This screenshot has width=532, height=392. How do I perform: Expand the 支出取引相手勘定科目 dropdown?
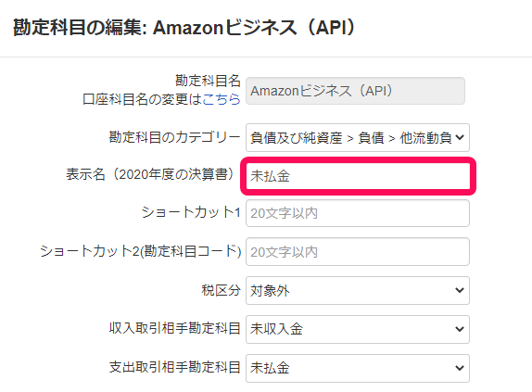coord(358,368)
